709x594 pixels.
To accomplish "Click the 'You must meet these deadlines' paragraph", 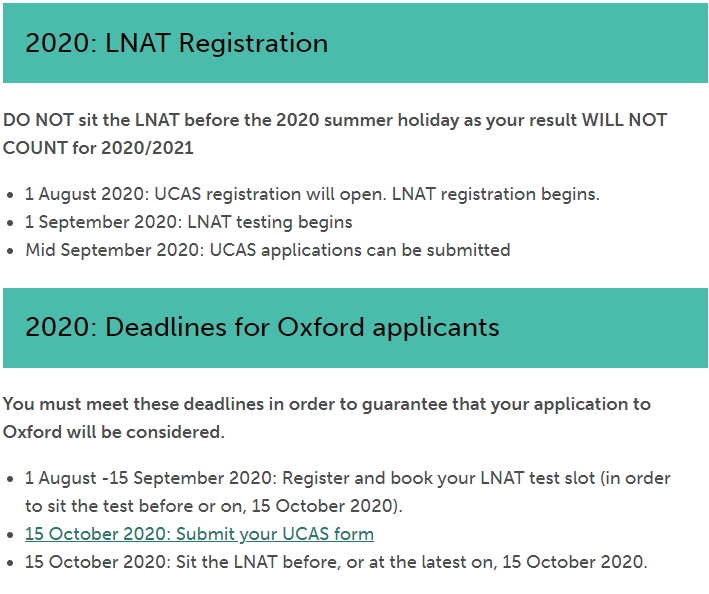I will pyautogui.click(x=326, y=404).
